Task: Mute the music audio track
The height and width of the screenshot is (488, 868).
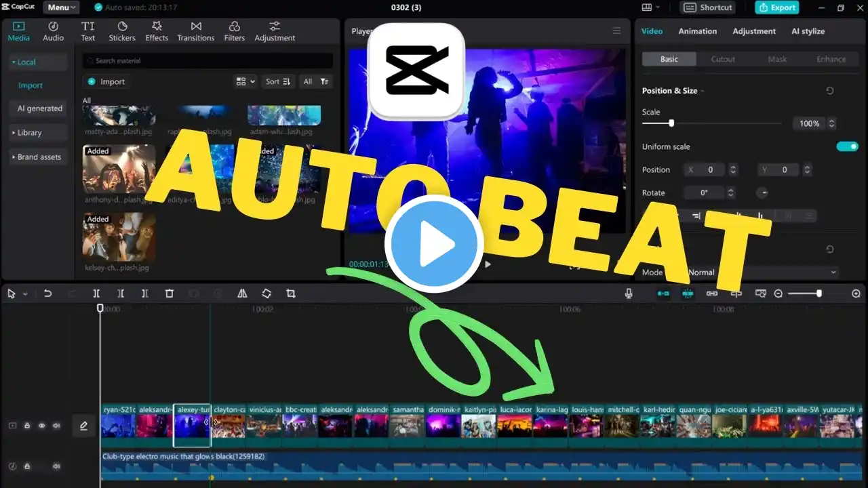Action: click(56, 466)
